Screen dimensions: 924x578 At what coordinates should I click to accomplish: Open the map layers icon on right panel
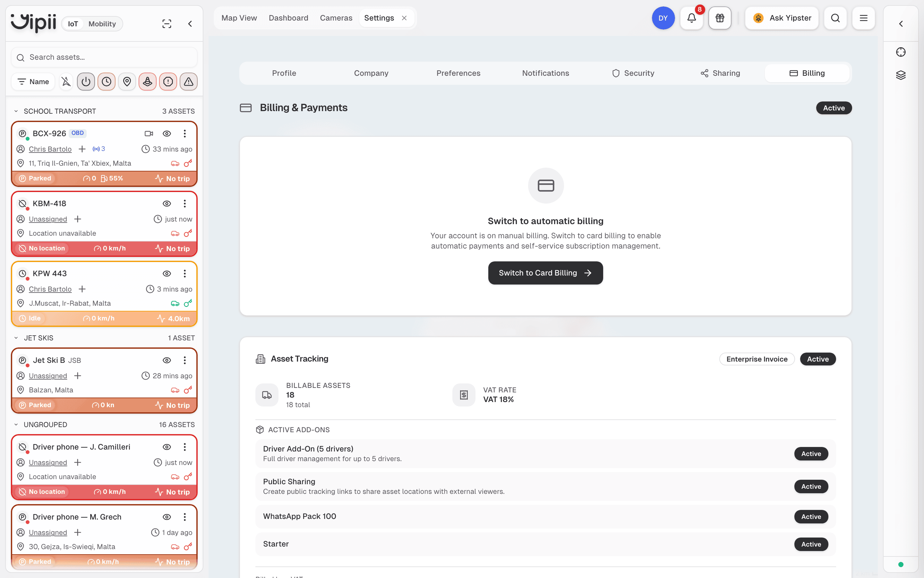point(901,75)
